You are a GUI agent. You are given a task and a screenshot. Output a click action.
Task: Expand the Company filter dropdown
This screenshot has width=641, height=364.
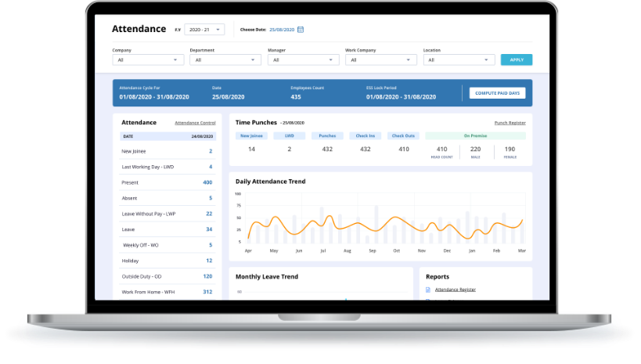pyautogui.click(x=148, y=59)
